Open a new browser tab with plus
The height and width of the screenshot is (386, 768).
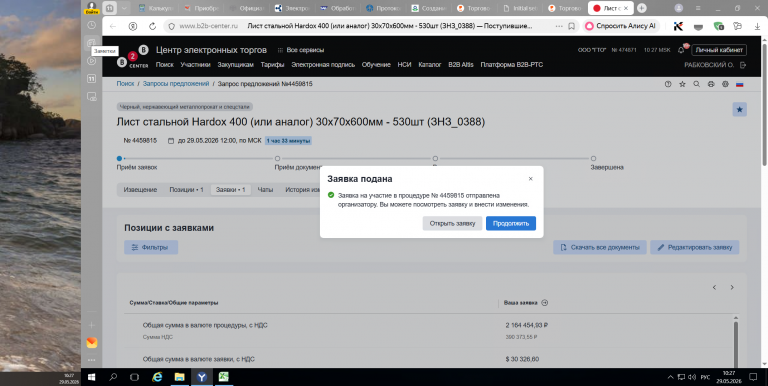pyautogui.click(x=642, y=8)
